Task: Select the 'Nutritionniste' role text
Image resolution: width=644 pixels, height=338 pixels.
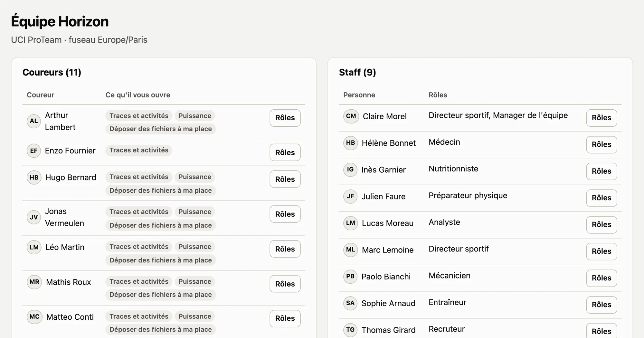Action: [x=453, y=169]
